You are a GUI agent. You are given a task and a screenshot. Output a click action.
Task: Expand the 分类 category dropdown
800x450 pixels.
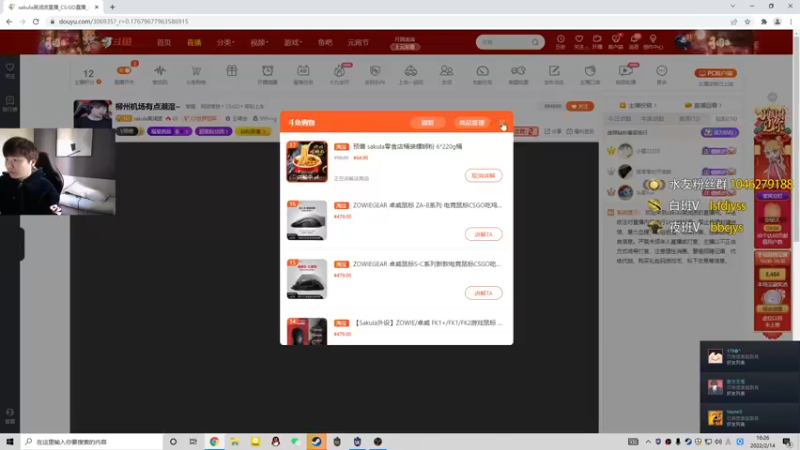point(225,42)
